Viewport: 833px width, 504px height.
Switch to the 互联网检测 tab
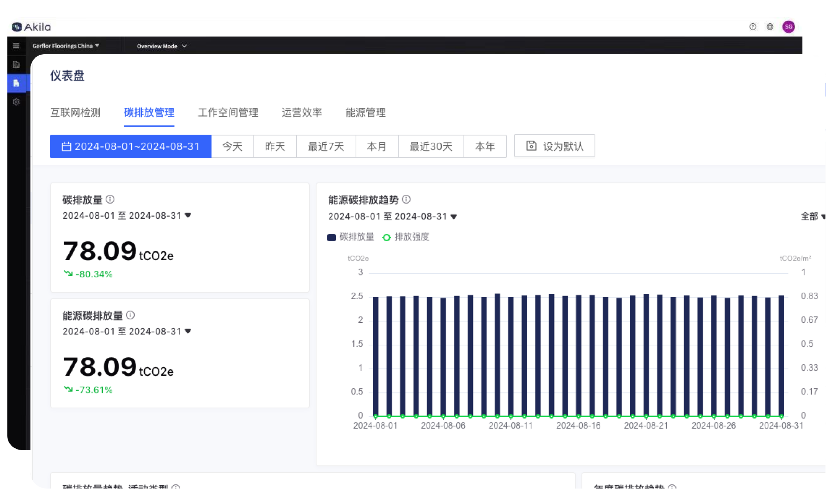(75, 113)
